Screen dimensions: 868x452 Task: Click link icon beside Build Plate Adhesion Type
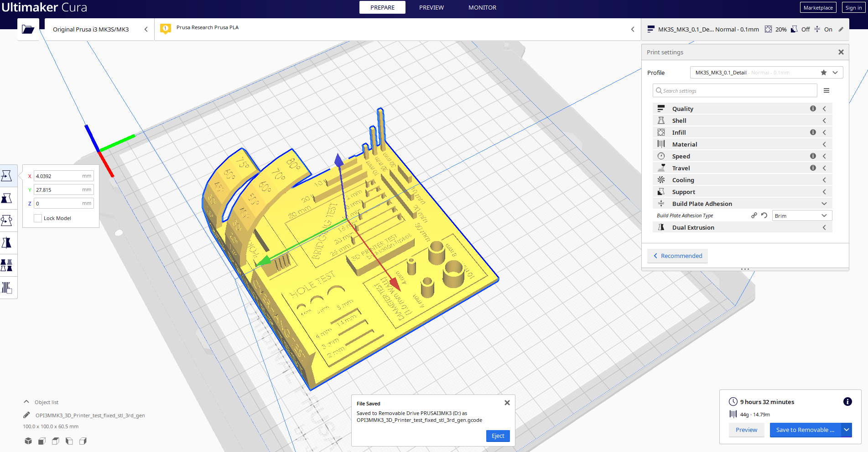click(754, 215)
